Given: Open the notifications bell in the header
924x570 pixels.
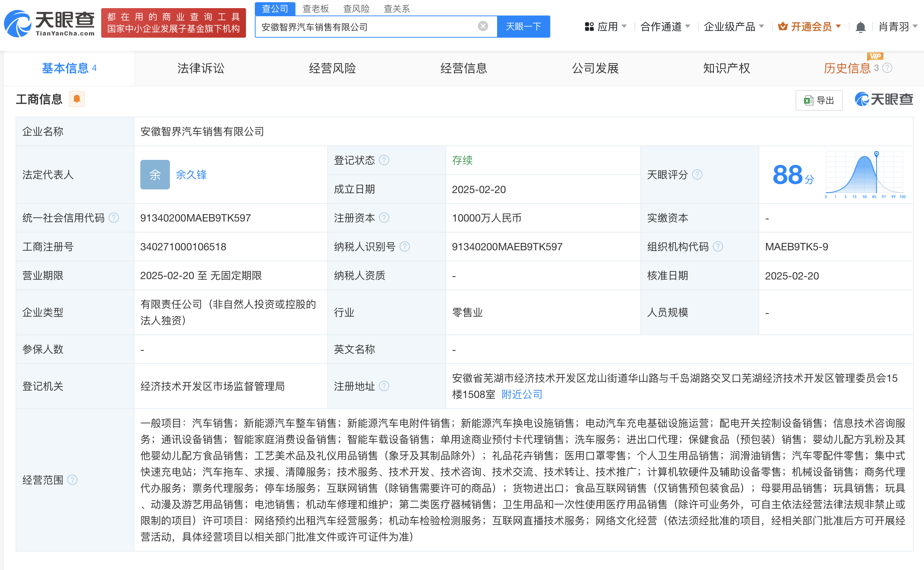Looking at the screenshot, I should [x=860, y=27].
